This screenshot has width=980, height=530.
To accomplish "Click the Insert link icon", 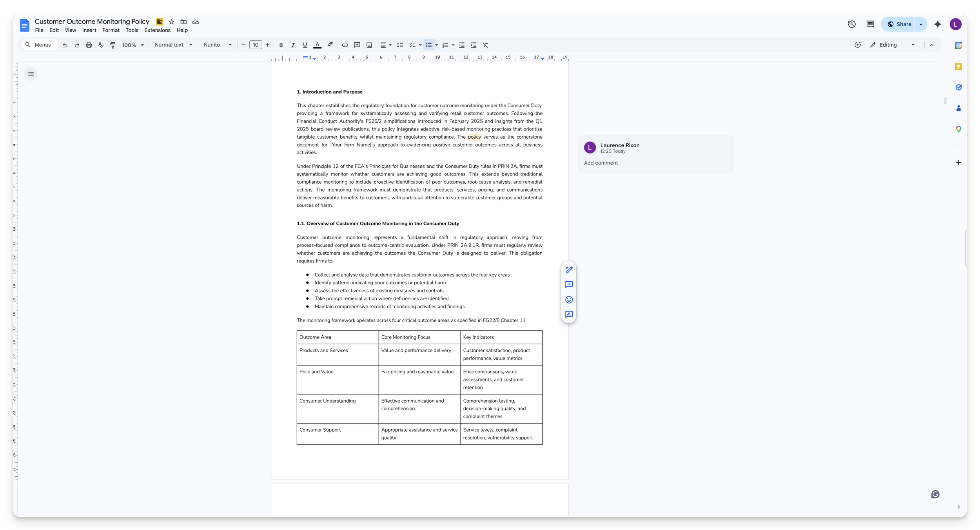I will (345, 45).
